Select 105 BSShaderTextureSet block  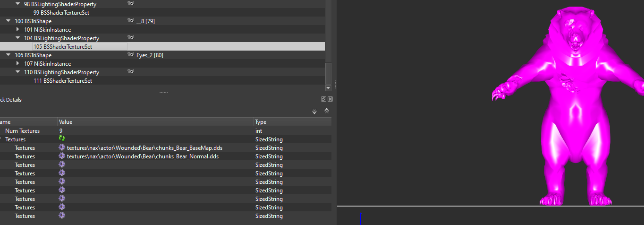pos(63,47)
